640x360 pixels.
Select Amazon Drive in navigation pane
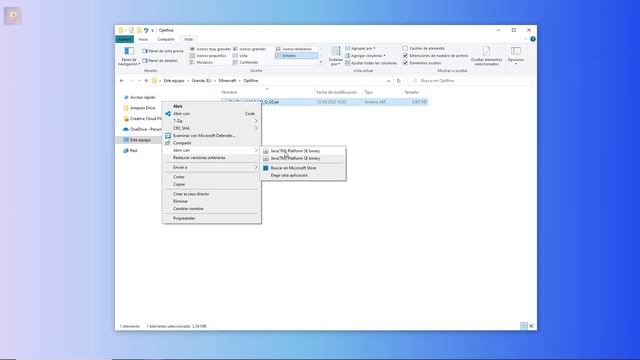[x=142, y=108]
